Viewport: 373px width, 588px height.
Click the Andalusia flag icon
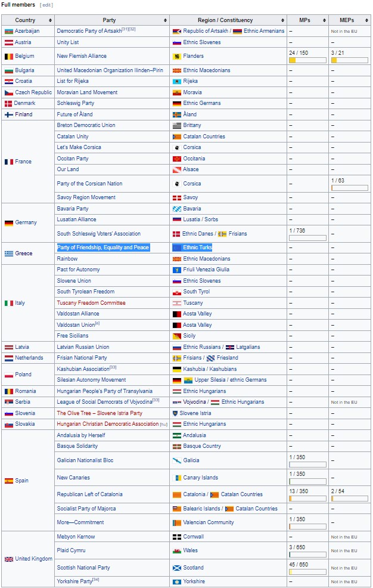pyautogui.click(x=177, y=436)
